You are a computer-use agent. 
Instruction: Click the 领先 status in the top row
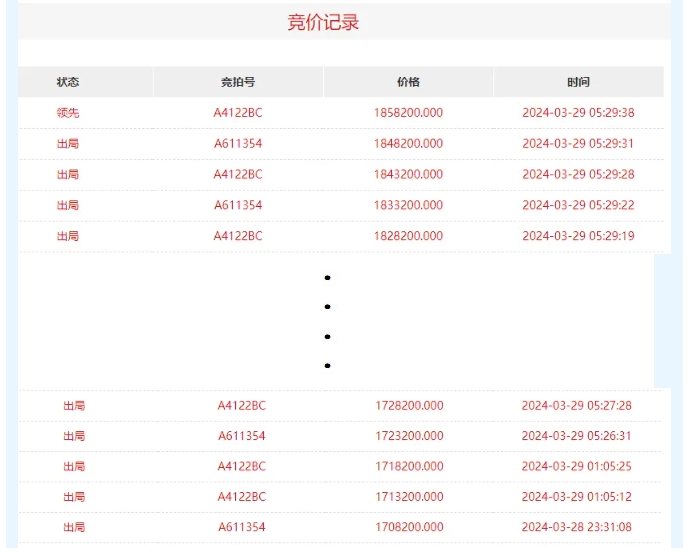[68, 113]
